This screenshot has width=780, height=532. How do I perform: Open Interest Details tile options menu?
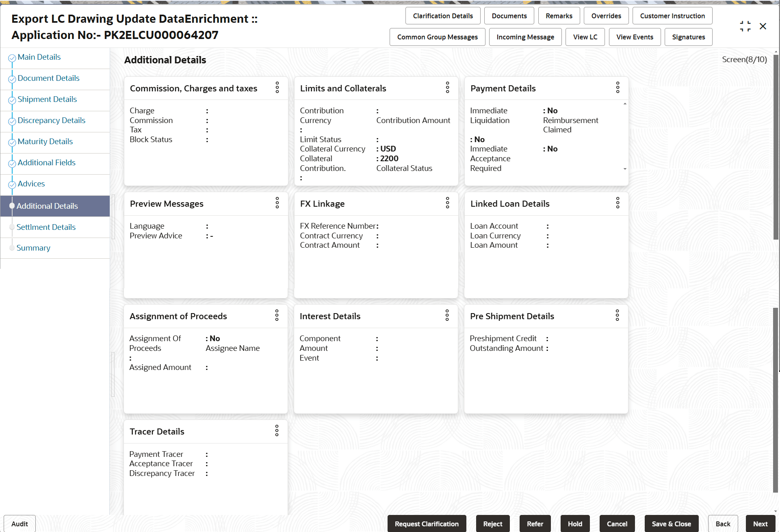tap(447, 316)
